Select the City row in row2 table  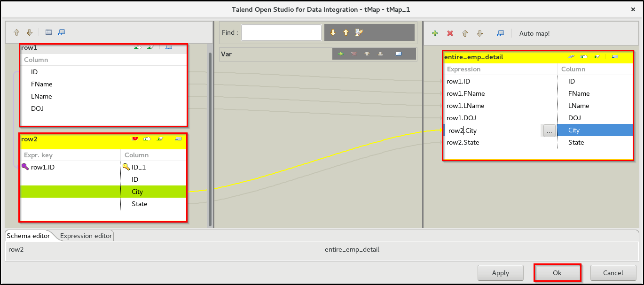[137, 192]
